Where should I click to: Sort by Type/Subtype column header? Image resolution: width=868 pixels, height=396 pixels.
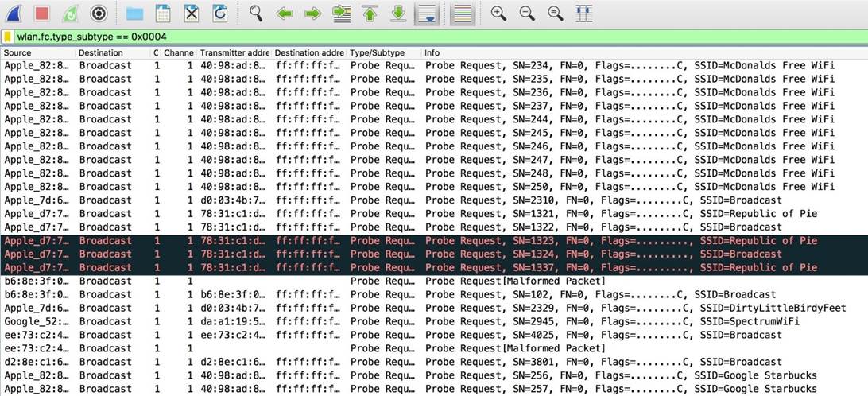point(382,52)
